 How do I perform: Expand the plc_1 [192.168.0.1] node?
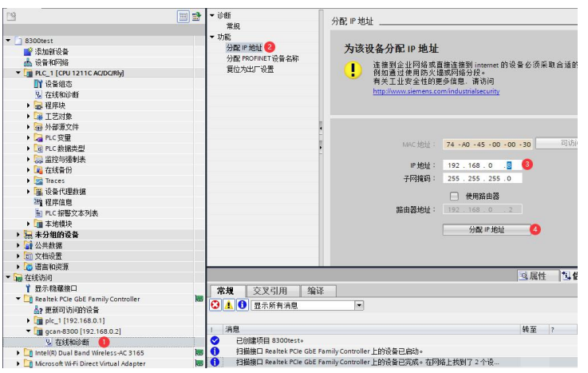point(28,321)
